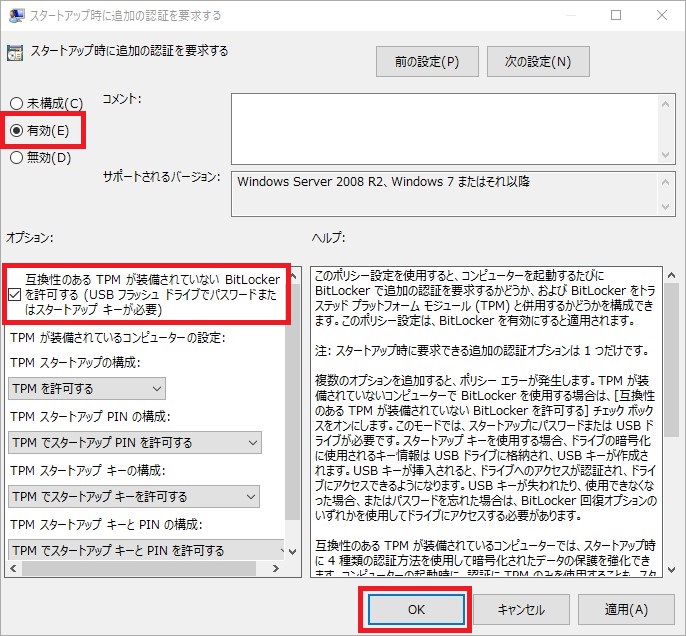
Task: Click the 次の設定(N) button
Action: pyautogui.click(x=538, y=62)
